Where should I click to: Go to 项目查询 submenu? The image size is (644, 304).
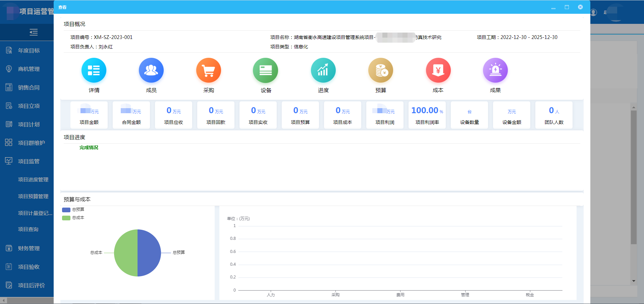coord(28,229)
